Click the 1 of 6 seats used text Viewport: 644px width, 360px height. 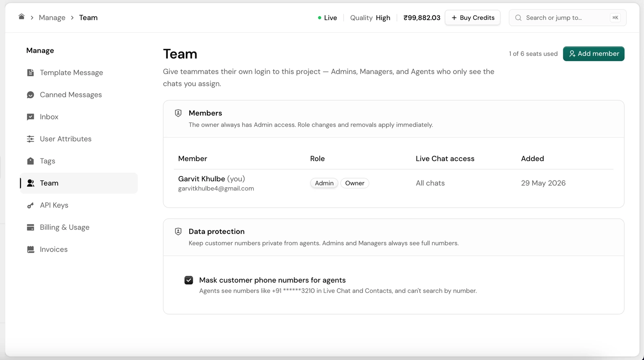[533, 54]
